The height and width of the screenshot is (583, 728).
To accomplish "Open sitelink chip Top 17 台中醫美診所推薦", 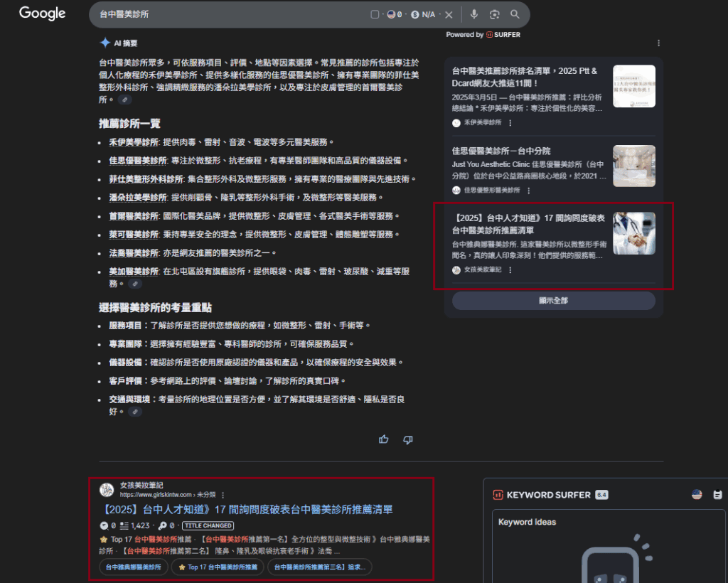I will [x=218, y=567].
